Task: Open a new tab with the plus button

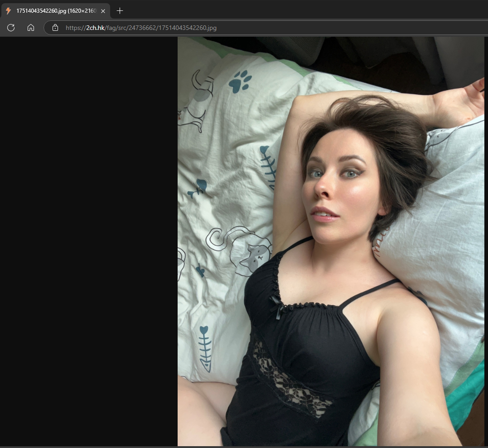Action: (120, 11)
